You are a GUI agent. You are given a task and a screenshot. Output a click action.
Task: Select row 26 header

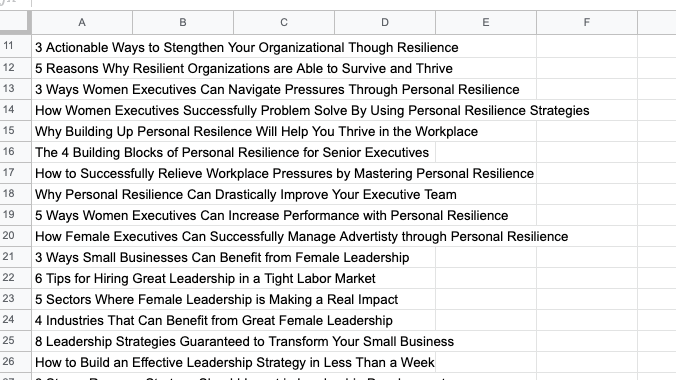[16, 362]
